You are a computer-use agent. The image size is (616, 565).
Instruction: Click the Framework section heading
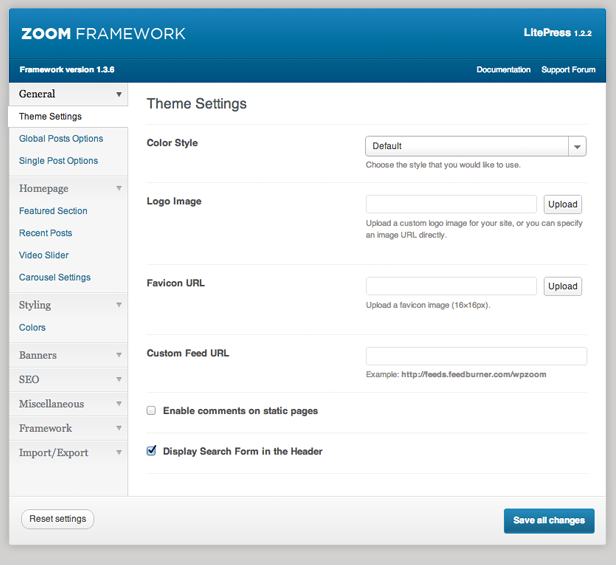pos(46,428)
